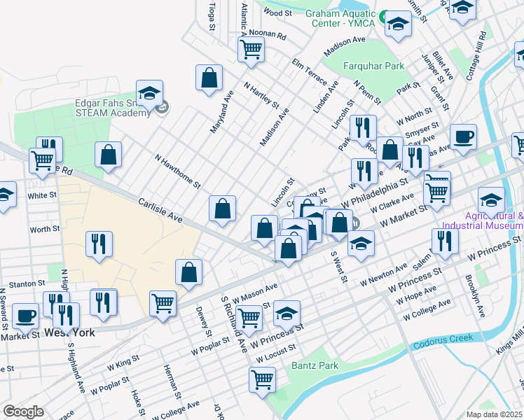Click the grocery cart marker near Noonan Rd
Image resolution: width=524 pixels, height=420 pixels.
pyautogui.click(x=251, y=50)
